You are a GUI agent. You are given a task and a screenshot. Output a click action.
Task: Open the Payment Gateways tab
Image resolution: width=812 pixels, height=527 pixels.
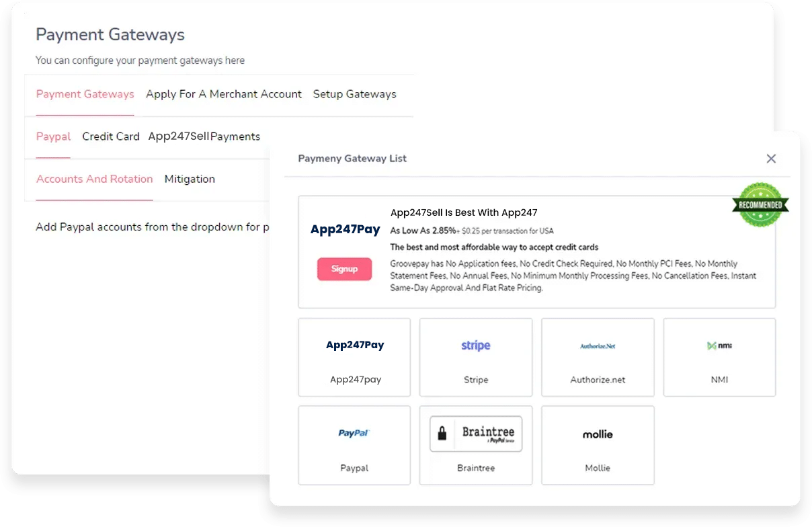coord(85,94)
